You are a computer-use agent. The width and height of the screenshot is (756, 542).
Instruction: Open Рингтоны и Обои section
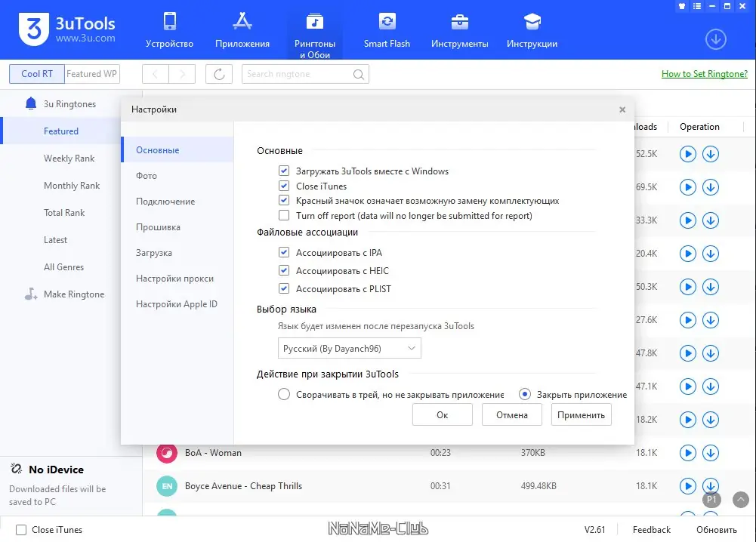(315, 35)
